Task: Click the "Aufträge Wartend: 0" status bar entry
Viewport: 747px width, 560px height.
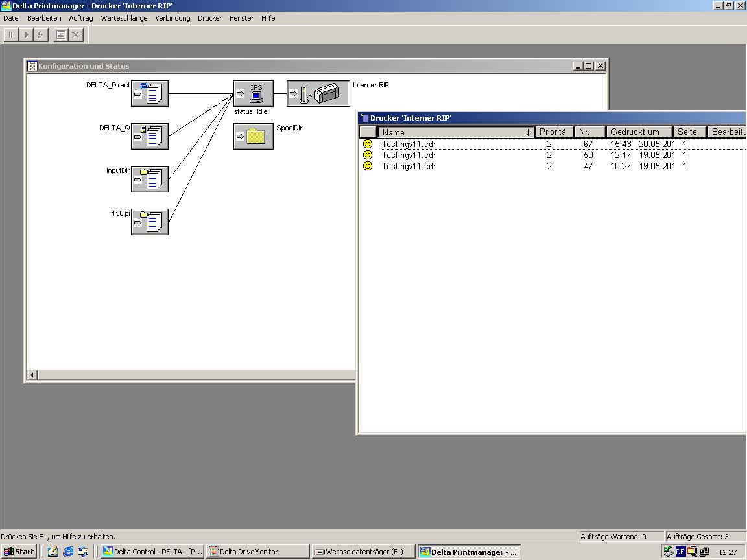Action: click(621, 537)
